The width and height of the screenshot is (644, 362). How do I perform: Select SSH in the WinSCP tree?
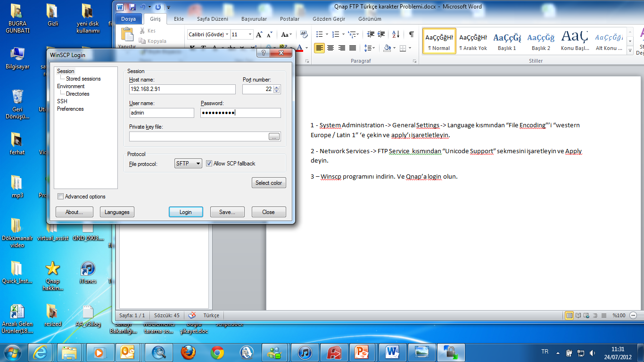tap(62, 101)
